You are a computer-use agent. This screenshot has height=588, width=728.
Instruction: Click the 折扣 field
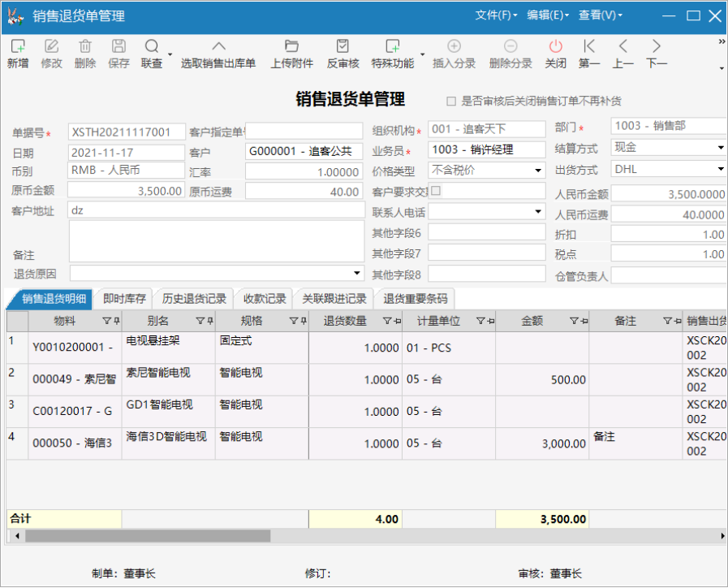click(x=669, y=234)
